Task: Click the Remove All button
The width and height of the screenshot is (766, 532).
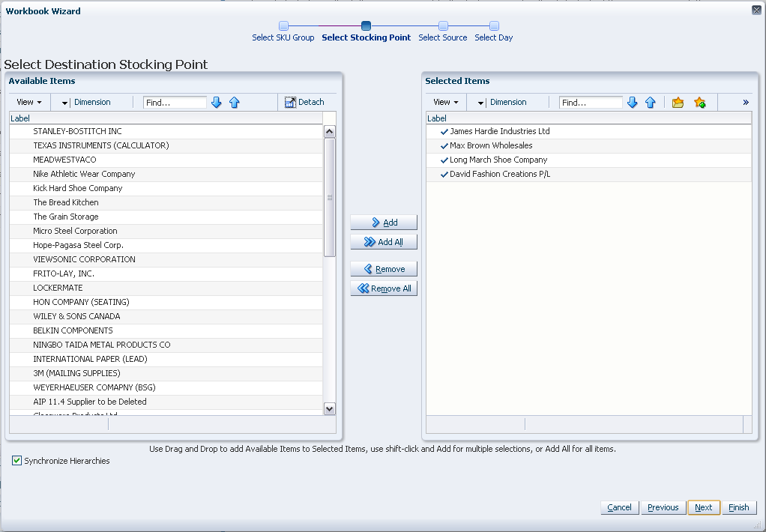Action: pyautogui.click(x=384, y=288)
